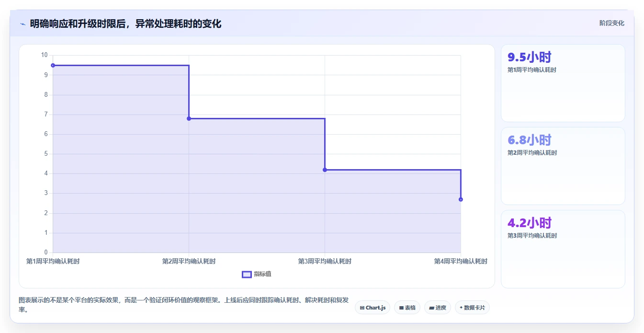The width and height of the screenshot is (644, 333).
Task: Click the y-axis tick label 5
Action: (46, 154)
